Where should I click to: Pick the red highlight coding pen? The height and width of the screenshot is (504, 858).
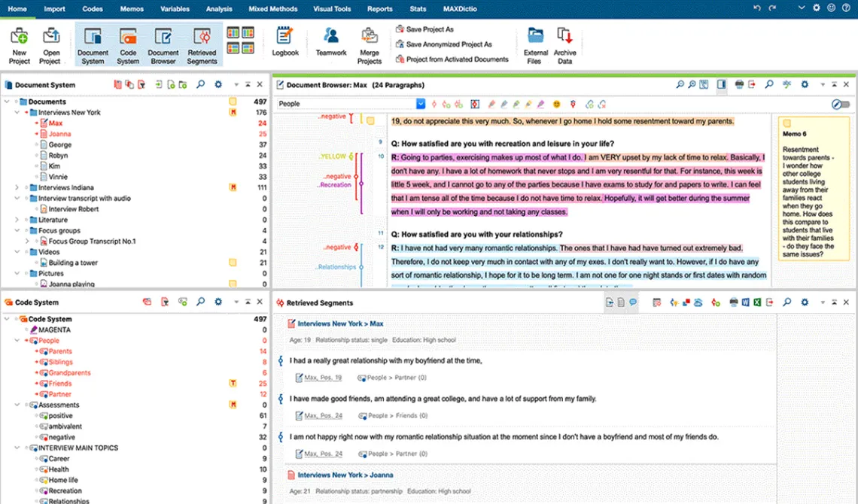pos(491,104)
